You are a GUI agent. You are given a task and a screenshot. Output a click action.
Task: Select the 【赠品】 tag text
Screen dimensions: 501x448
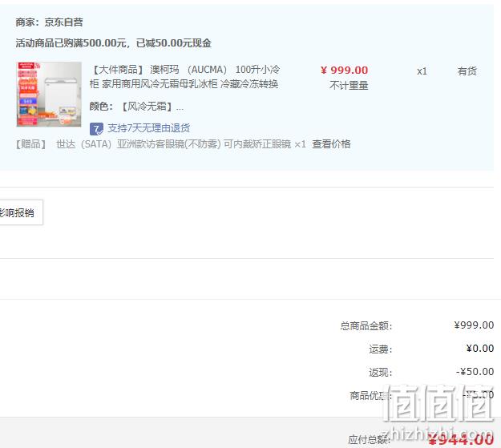pos(31,144)
